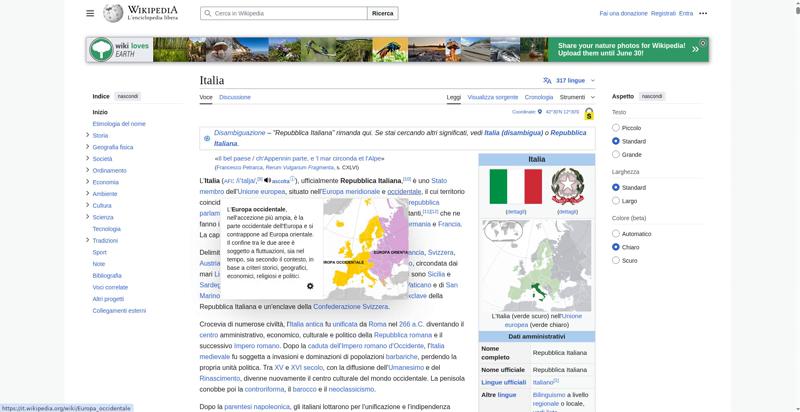
Task: Expand the Tradizioni index section
Action: tap(88, 240)
